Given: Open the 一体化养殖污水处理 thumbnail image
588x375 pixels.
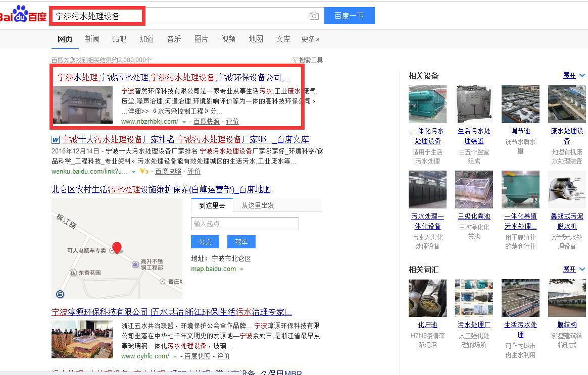Looking at the screenshot, I should [x=520, y=190].
